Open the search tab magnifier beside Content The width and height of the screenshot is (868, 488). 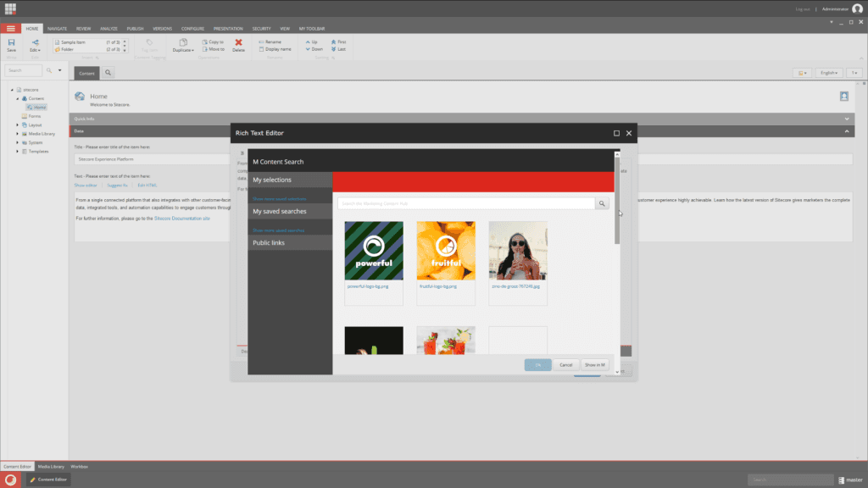(108, 73)
